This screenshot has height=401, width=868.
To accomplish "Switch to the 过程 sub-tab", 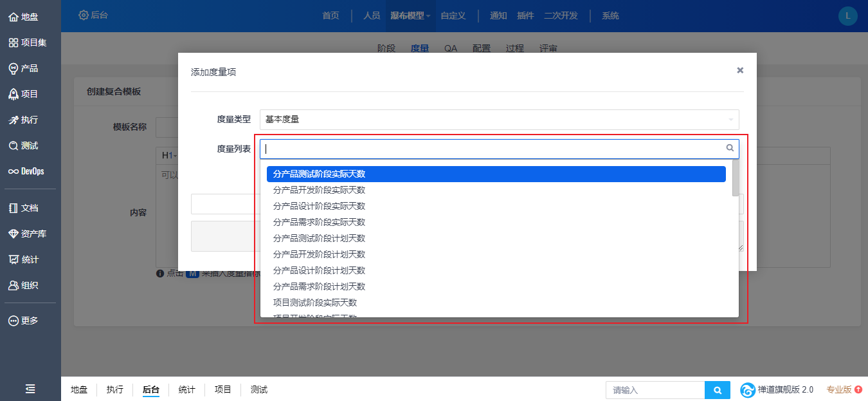I will click(x=515, y=48).
